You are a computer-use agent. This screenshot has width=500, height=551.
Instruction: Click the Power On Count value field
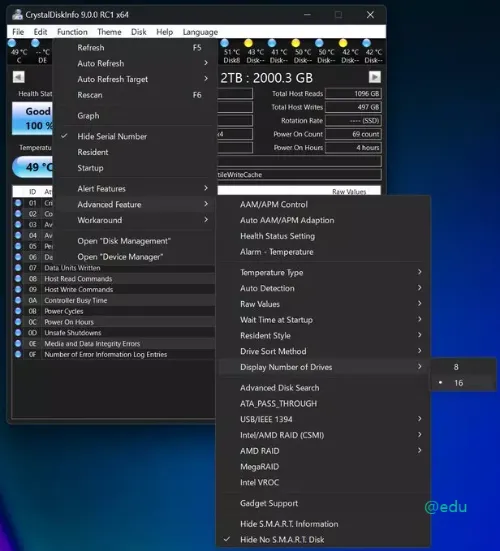353,134
